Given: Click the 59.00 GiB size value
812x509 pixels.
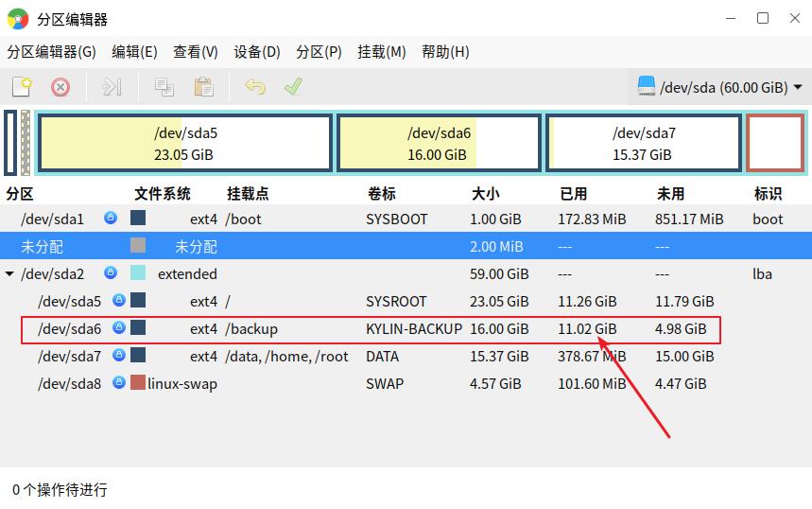Looking at the screenshot, I should 499,274.
